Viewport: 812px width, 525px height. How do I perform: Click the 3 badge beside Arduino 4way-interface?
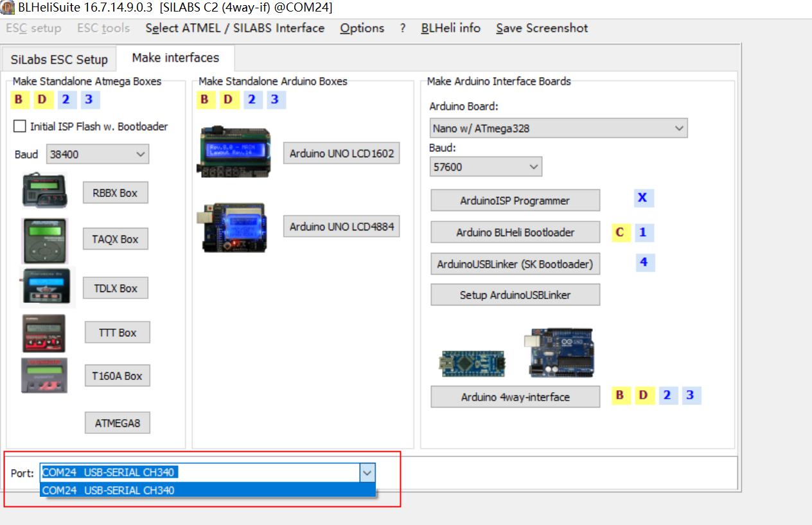691,395
